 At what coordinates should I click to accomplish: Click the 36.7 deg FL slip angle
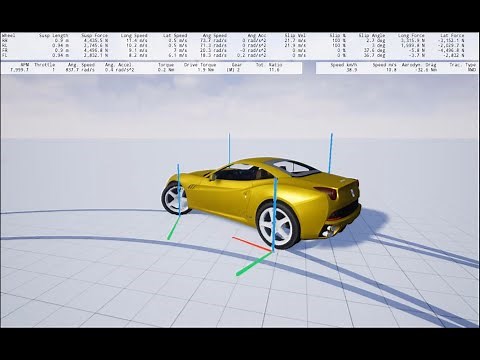click(374, 55)
